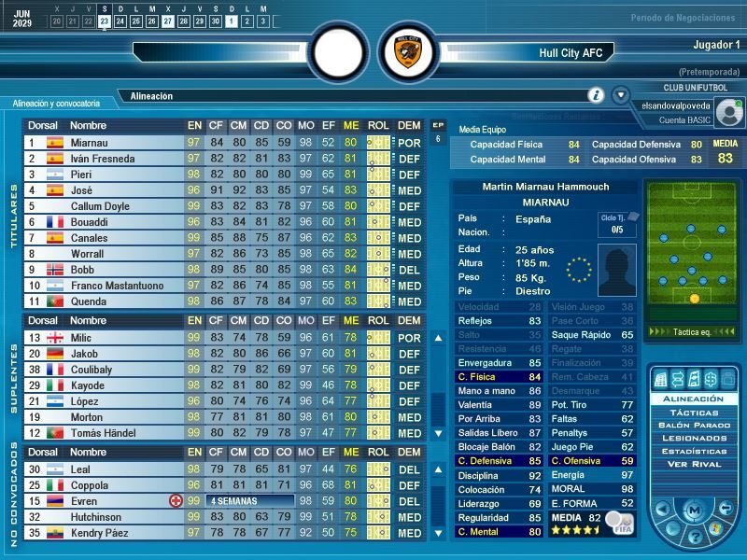Toggle the EP column header button
This screenshot has width=747, height=560.
[x=438, y=124]
